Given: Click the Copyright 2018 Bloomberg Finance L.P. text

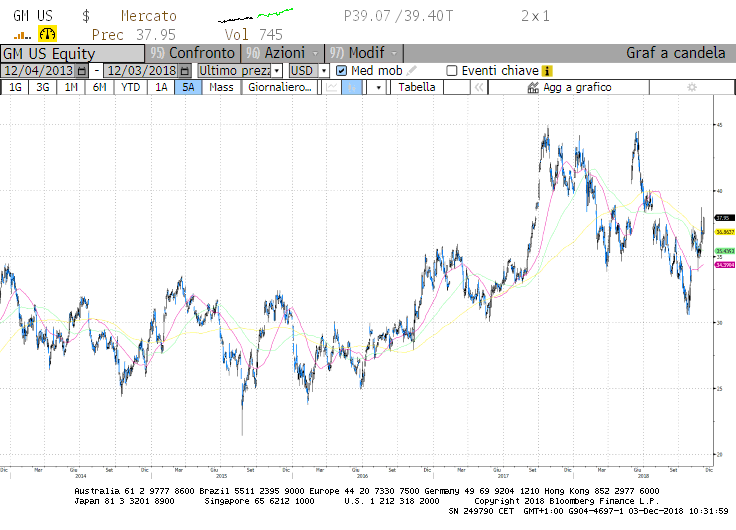Looking at the screenshot, I should point(566,501).
